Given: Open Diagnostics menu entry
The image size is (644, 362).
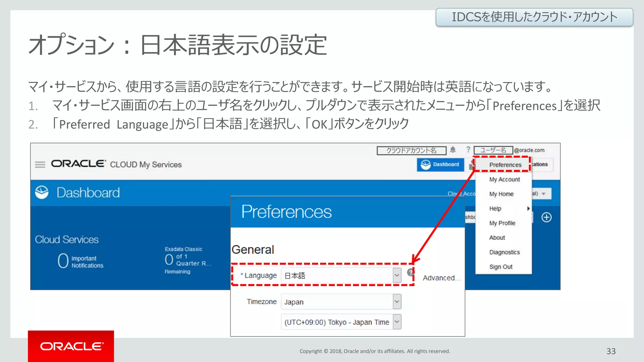Looking at the screenshot, I should pyautogui.click(x=504, y=252).
